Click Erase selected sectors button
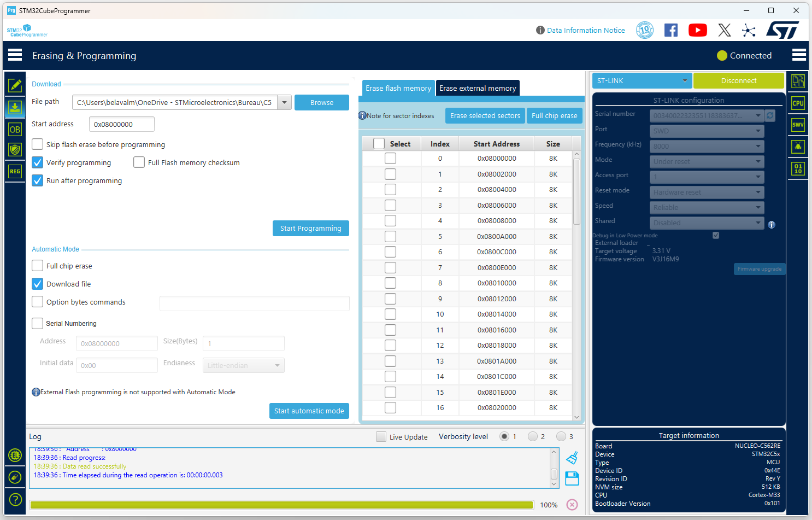The height and width of the screenshot is (520, 812). click(485, 115)
